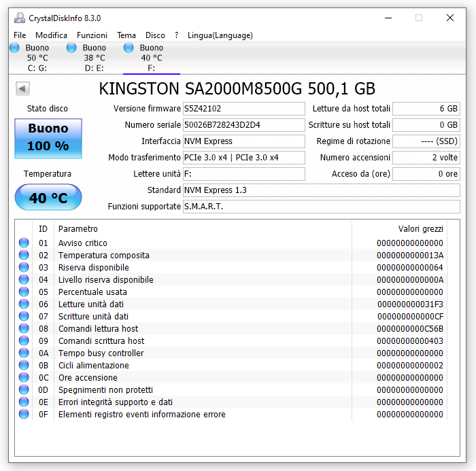Click status orb for Comandi scrittura host row

click(24, 341)
